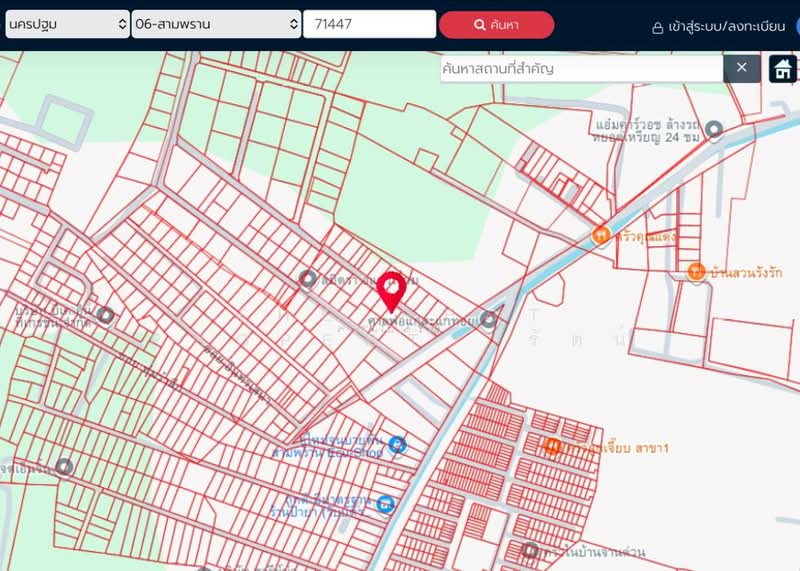Click the blue สามพราน EcoShop shopping marker
The height and width of the screenshot is (571, 800).
(x=397, y=445)
